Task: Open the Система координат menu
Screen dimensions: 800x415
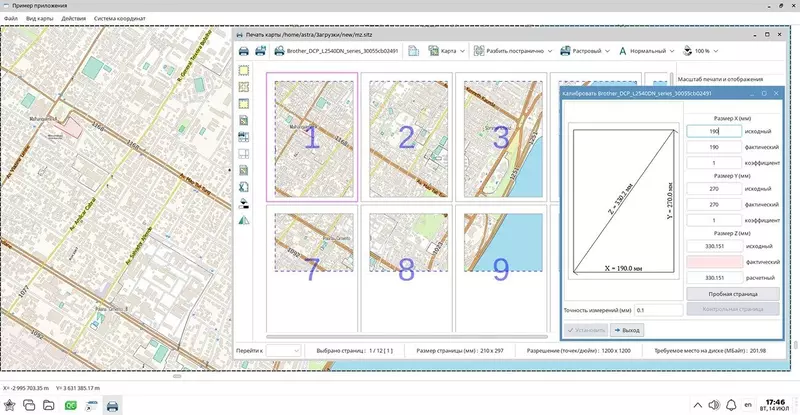Action: point(120,18)
